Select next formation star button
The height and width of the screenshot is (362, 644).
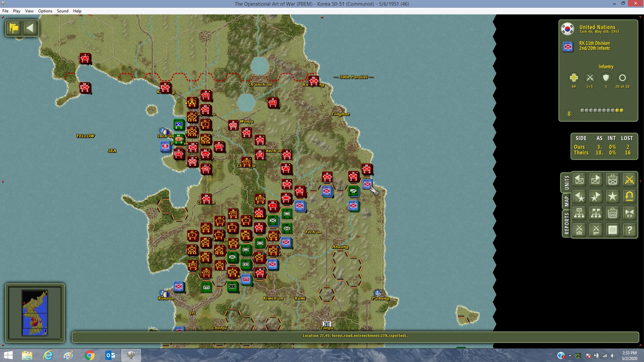point(596,197)
